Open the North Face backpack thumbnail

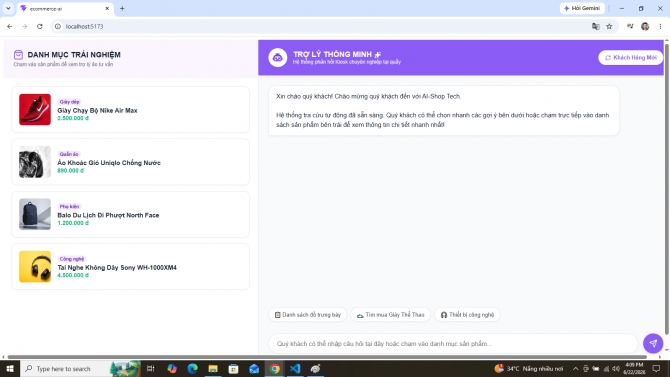(x=35, y=214)
